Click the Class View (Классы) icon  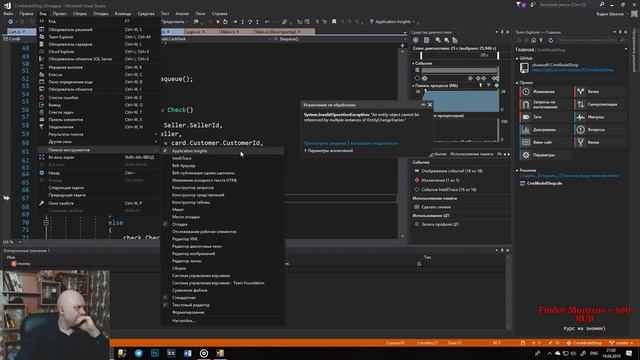(42, 75)
